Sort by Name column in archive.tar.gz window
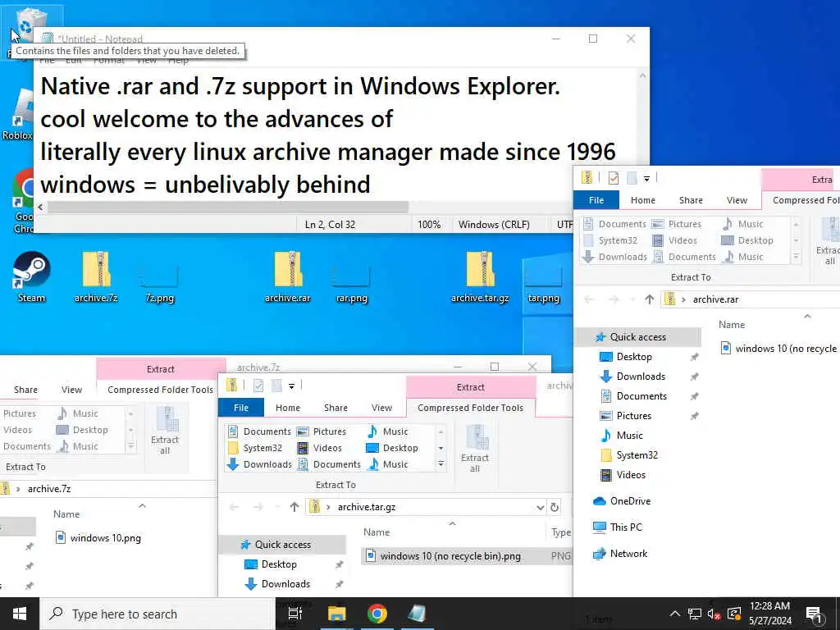The image size is (840, 630). point(377,532)
